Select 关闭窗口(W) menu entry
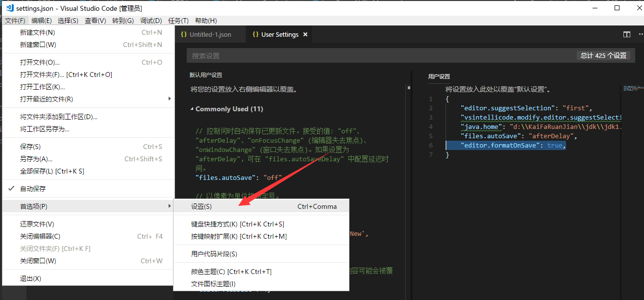The width and height of the screenshot is (644, 300). [x=88, y=261]
